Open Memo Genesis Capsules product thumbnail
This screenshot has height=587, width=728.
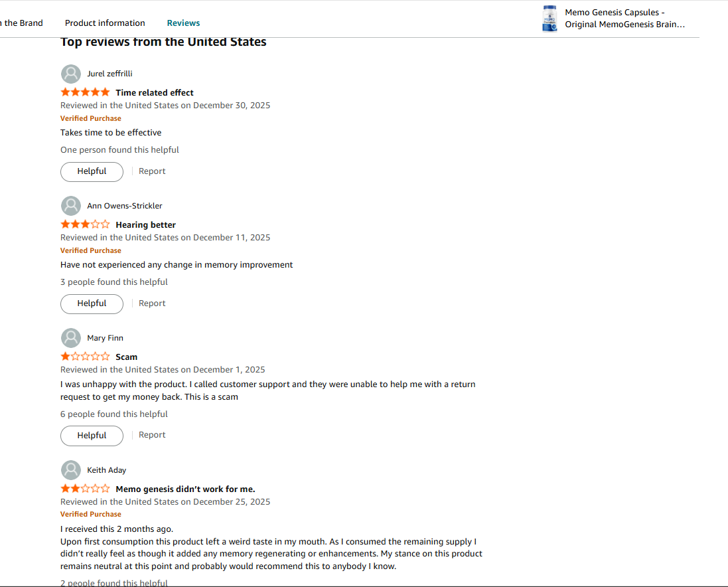click(549, 19)
